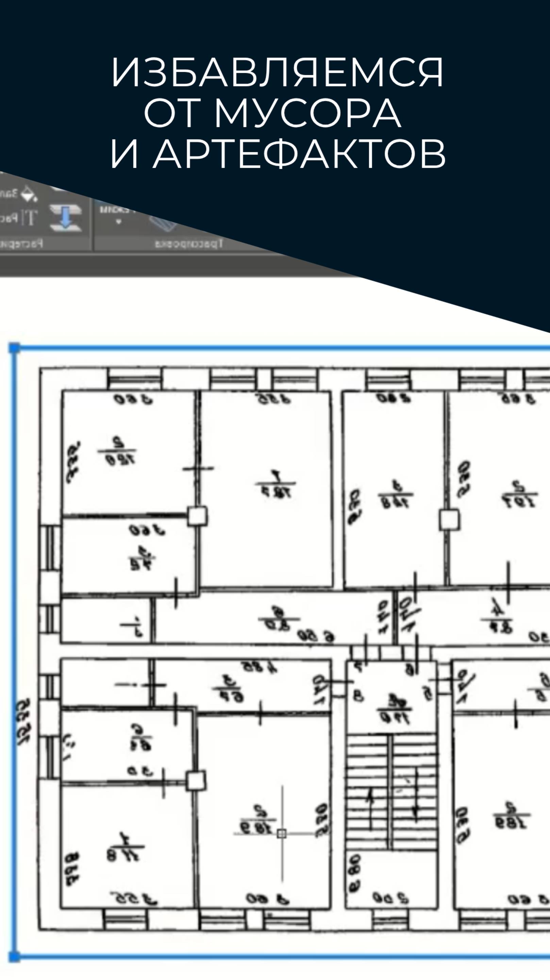This screenshot has height=980, width=550.
Task: Open the dropdown arrow in the tracing panel
Action: click(x=118, y=222)
